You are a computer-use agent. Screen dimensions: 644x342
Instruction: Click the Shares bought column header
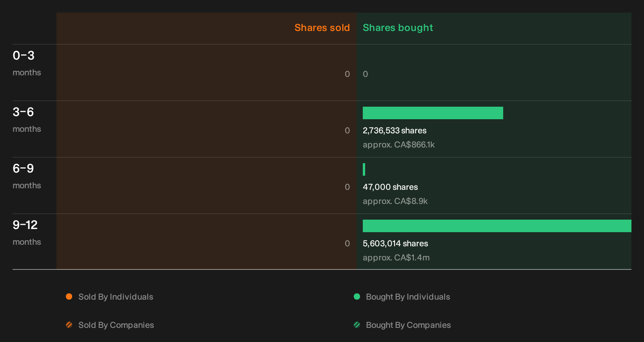click(x=398, y=28)
